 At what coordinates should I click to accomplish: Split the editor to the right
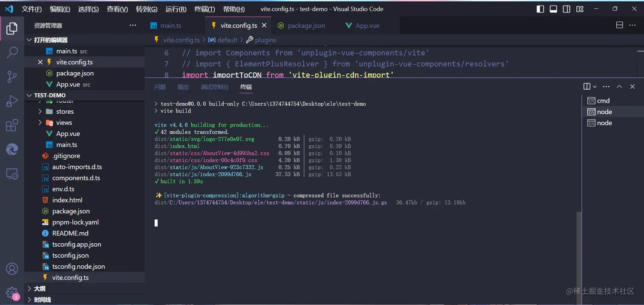pos(620,25)
